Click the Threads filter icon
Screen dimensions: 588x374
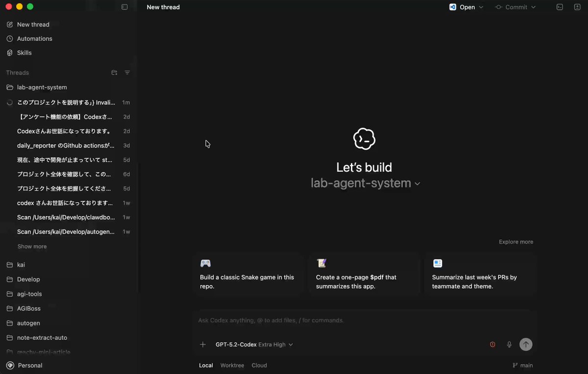(127, 73)
